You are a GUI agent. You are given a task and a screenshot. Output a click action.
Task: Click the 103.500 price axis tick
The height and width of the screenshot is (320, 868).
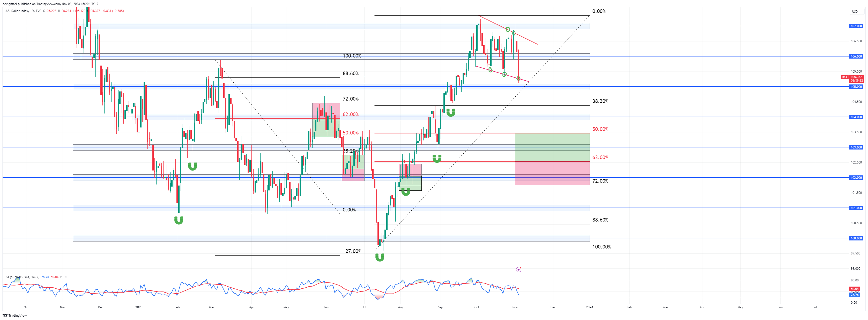(856, 132)
